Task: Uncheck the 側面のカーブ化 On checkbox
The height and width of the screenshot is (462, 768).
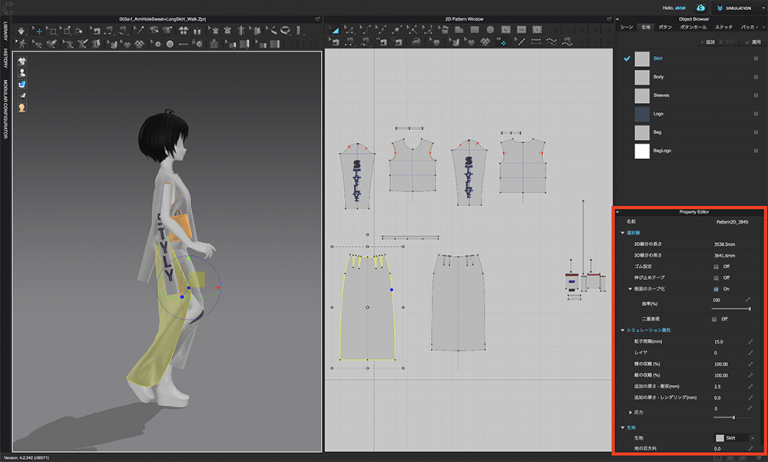Action: pos(716,289)
